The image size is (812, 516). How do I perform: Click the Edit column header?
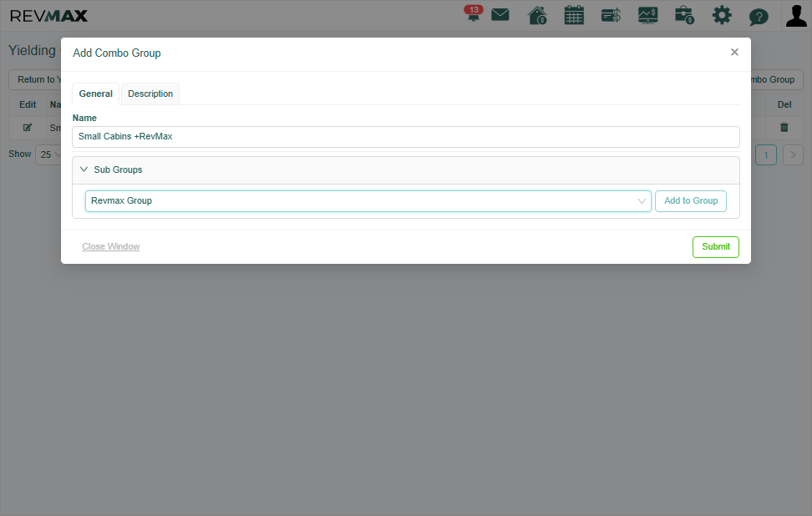click(x=28, y=104)
